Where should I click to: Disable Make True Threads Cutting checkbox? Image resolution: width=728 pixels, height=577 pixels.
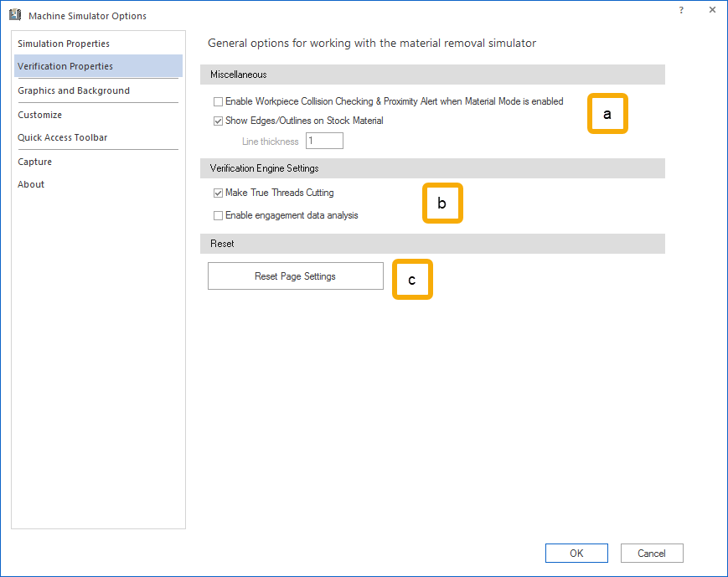tap(219, 193)
